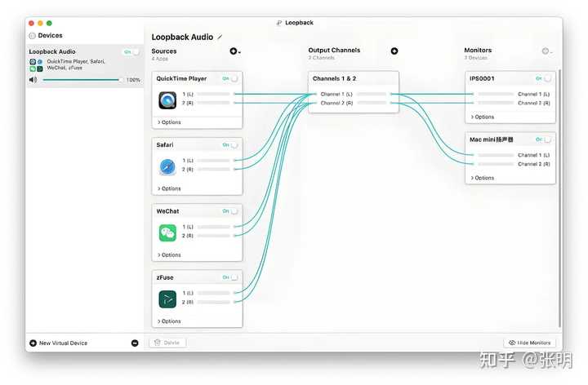
Task: Click IPS0001 Channel 1 (L) label
Action: (x=533, y=94)
